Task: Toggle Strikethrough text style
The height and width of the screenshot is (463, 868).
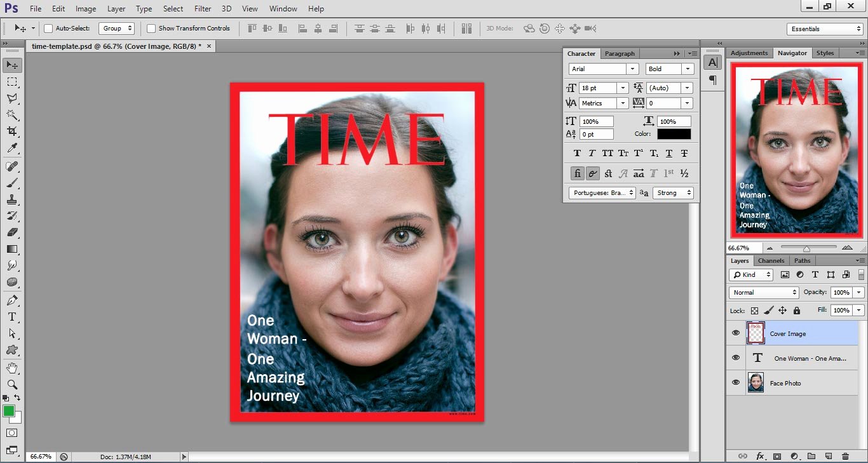Action: pyautogui.click(x=684, y=154)
